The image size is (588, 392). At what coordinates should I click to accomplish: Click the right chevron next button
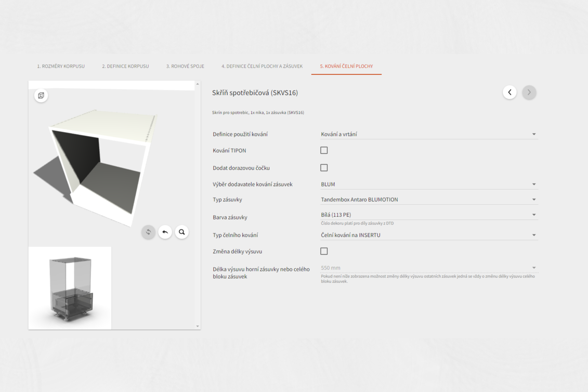point(529,93)
